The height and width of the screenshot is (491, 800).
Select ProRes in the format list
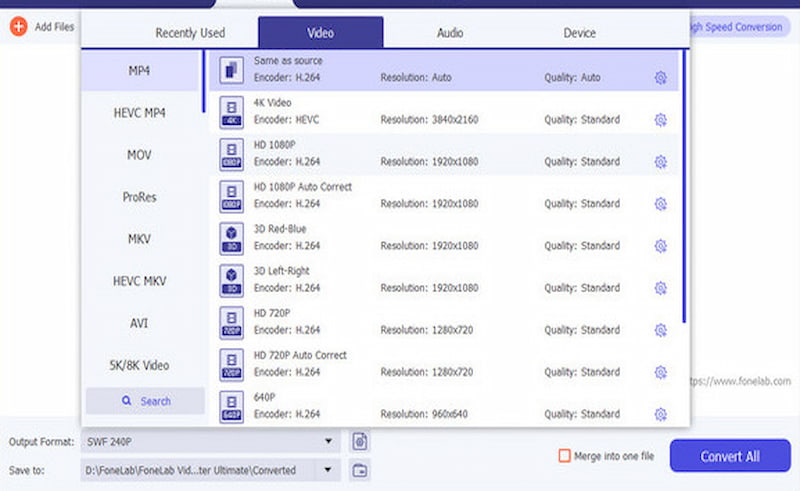pos(139,197)
